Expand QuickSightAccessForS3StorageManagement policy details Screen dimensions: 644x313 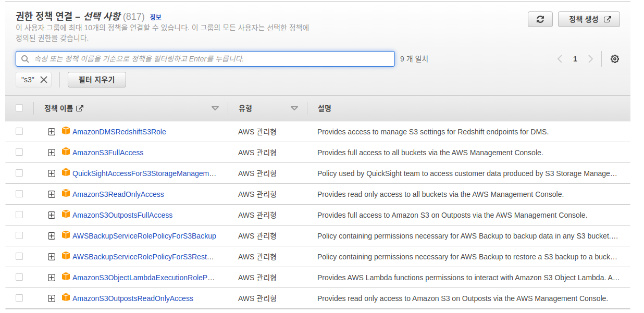pyautogui.click(x=52, y=173)
